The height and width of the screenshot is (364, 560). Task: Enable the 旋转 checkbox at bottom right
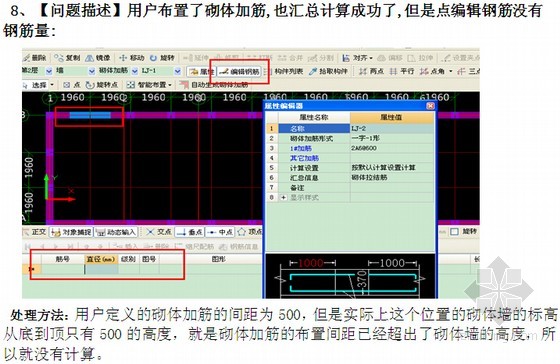[x=454, y=232]
